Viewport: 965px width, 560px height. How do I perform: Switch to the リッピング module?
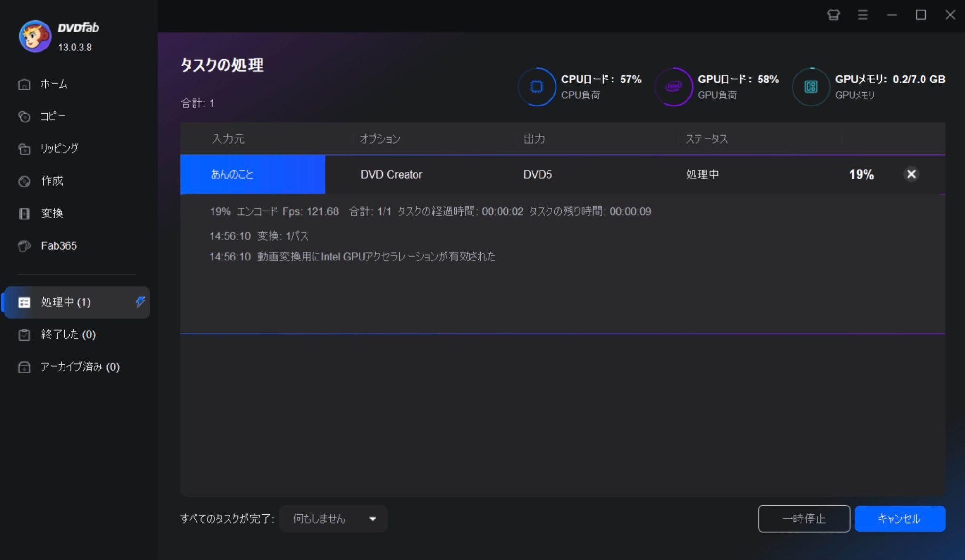pos(59,149)
